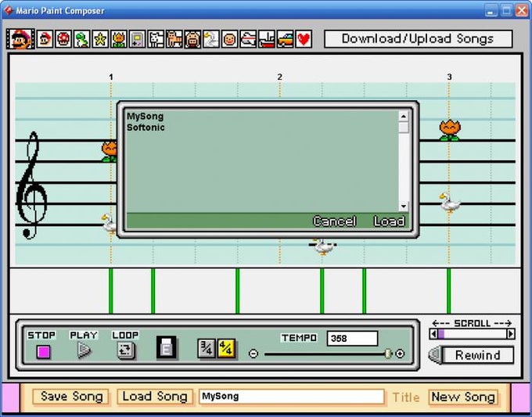Click the Rewind button
This screenshot has width=532, height=417.
(x=478, y=355)
